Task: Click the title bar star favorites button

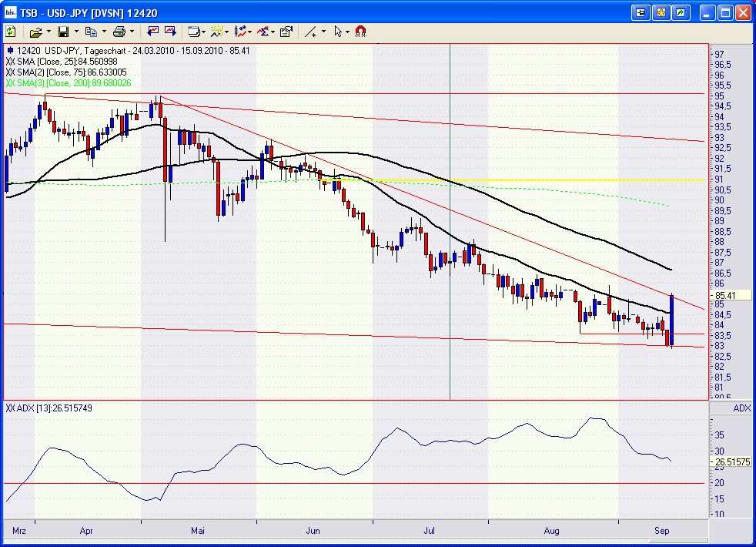Action: tap(661, 12)
